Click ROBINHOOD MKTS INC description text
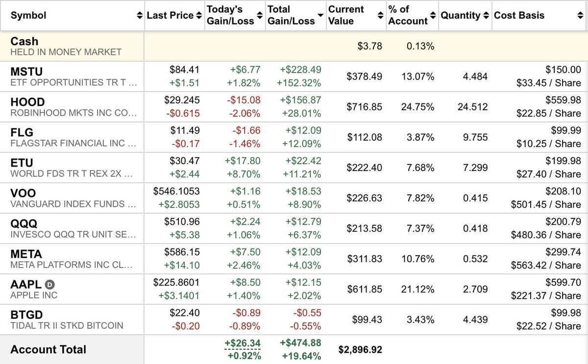Screen dimensions: 588x364 click(x=73, y=113)
